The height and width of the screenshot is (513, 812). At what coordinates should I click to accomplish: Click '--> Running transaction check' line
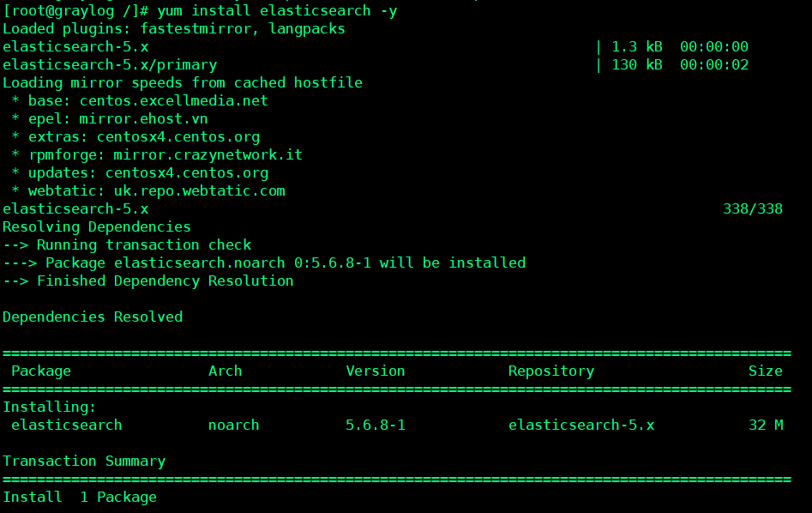pyautogui.click(x=127, y=244)
